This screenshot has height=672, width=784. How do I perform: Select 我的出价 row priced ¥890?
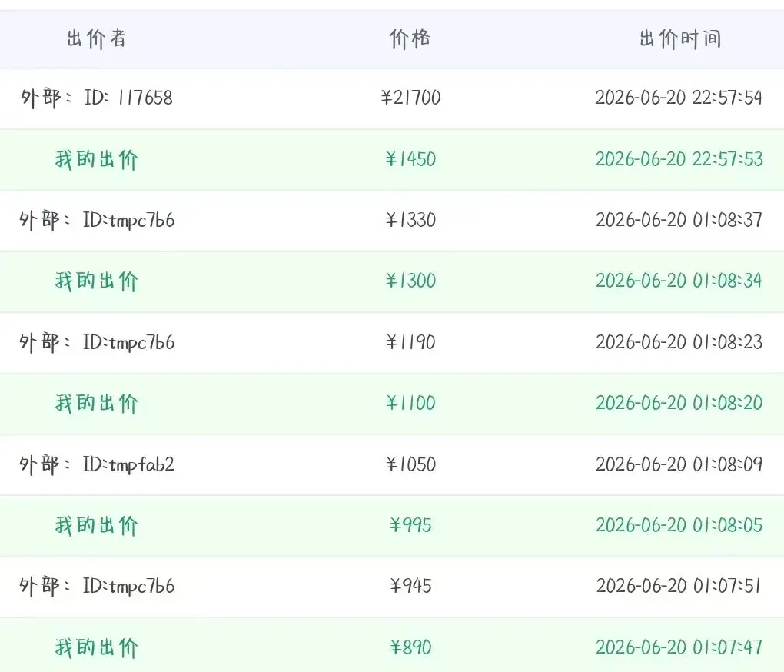coord(392,646)
